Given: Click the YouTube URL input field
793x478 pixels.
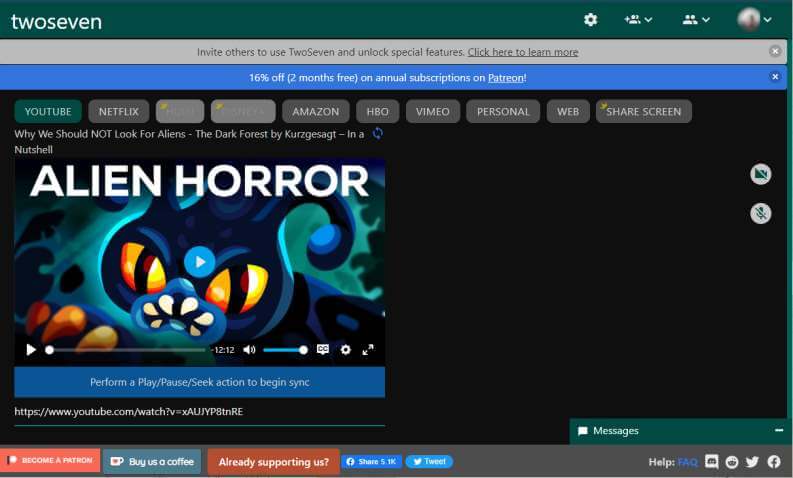Looking at the screenshot, I should point(200,412).
